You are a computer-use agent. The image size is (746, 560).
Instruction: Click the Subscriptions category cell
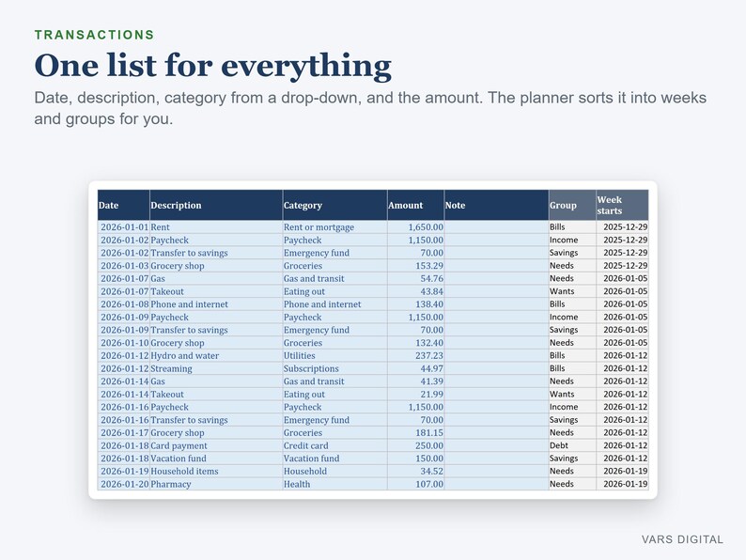pyautogui.click(x=334, y=368)
